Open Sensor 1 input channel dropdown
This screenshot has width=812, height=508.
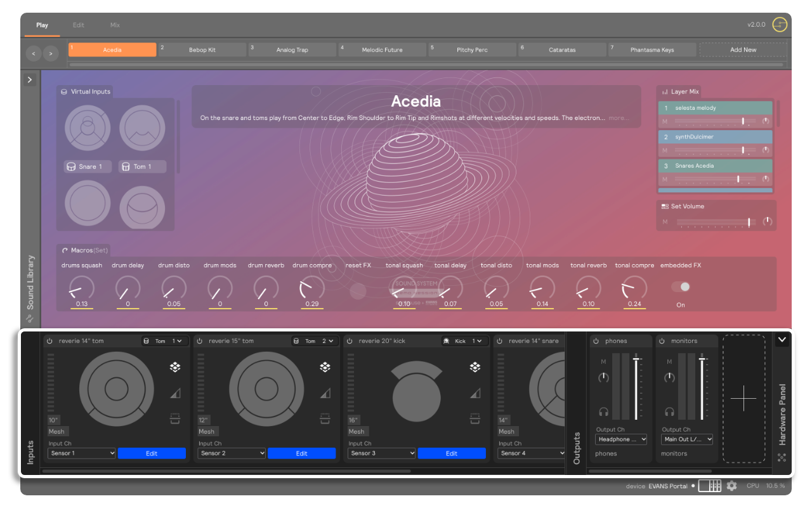coord(82,453)
